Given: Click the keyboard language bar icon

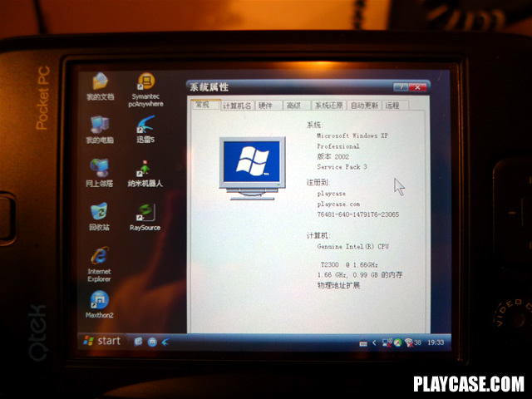Looking at the screenshot, I should pos(363,343).
